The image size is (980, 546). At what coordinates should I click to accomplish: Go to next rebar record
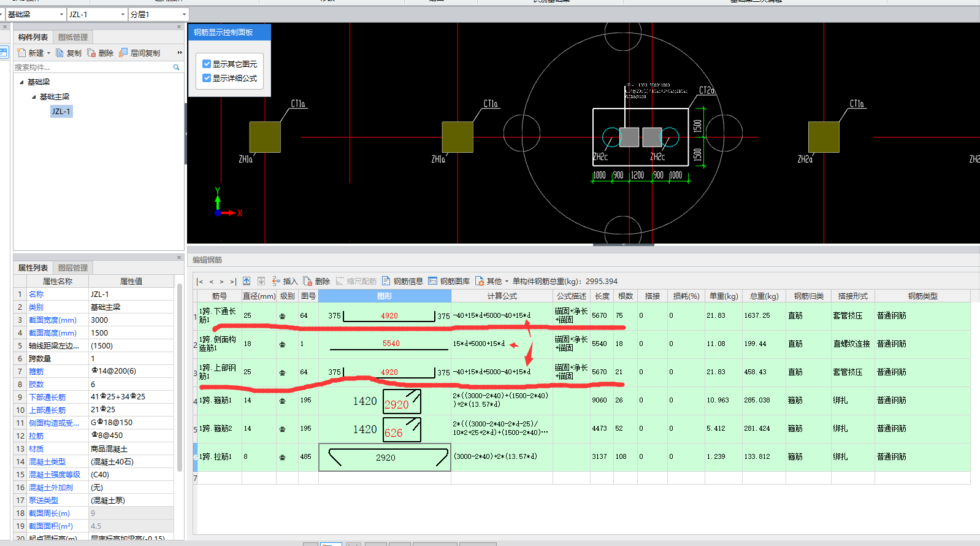click(x=221, y=282)
